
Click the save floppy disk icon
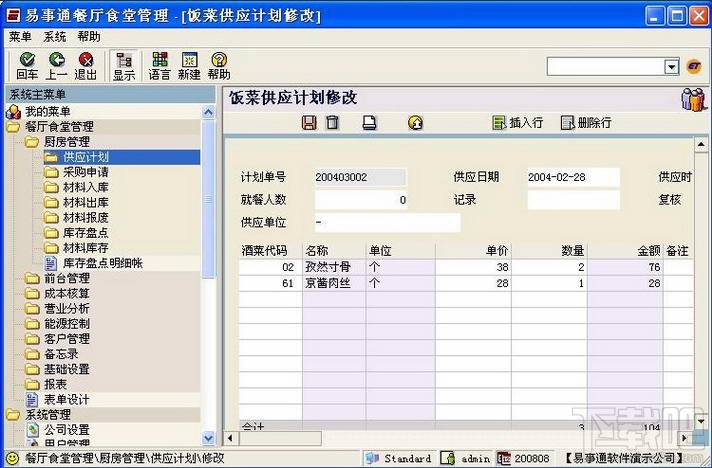point(309,123)
